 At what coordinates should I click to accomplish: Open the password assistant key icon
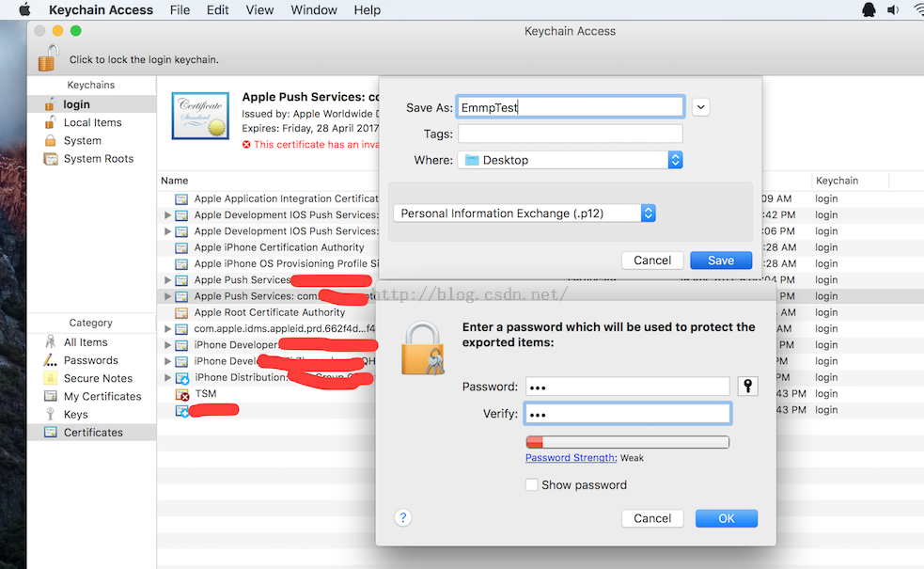tap(747, 387)
